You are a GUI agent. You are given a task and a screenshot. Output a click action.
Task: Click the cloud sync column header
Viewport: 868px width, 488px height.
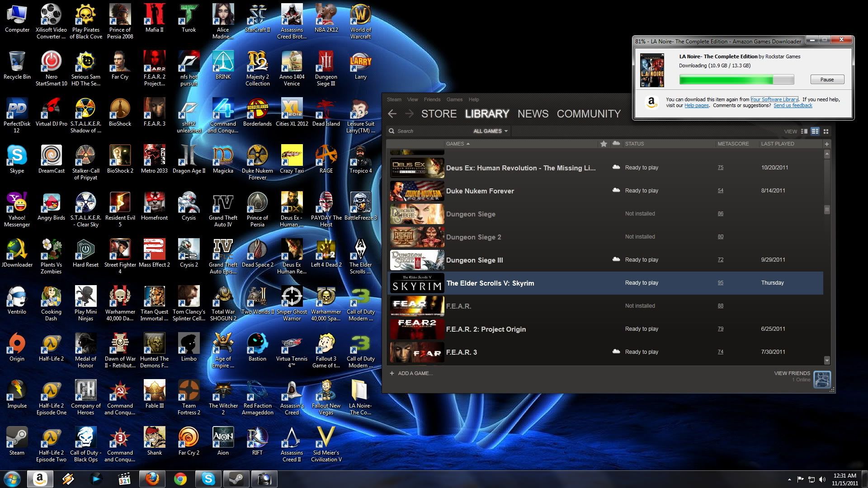[616, 144]
